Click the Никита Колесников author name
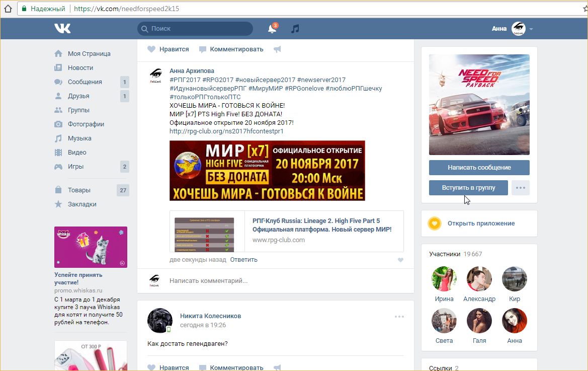 coord(210,316)
